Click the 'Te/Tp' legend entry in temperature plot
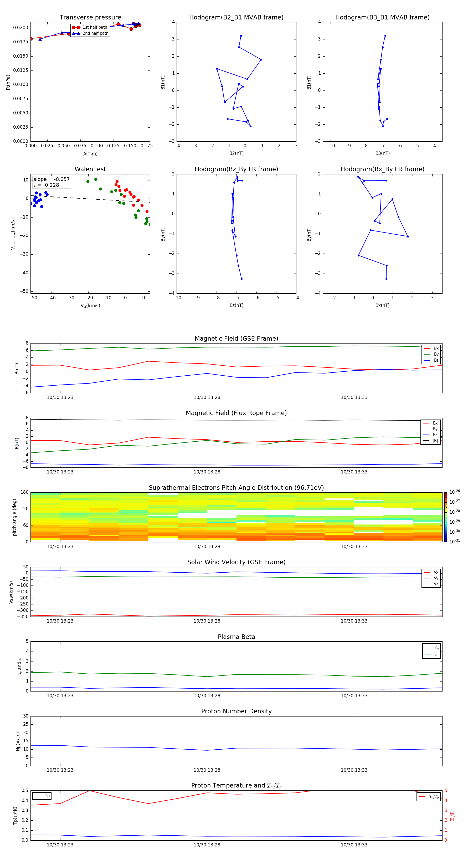The width and height of the screenshot is (473, 868). click(x=429, y=796)
